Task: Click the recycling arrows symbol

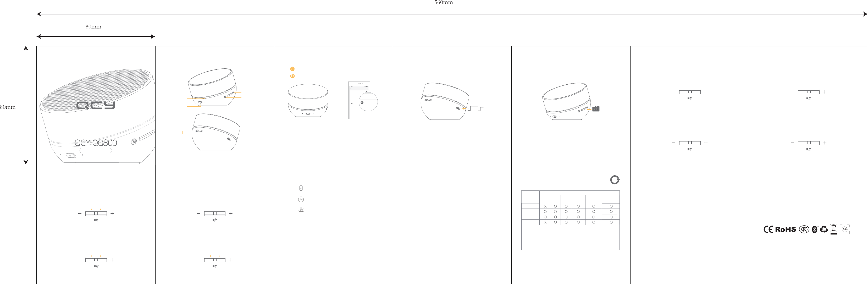Action: [x=824, y=229]
